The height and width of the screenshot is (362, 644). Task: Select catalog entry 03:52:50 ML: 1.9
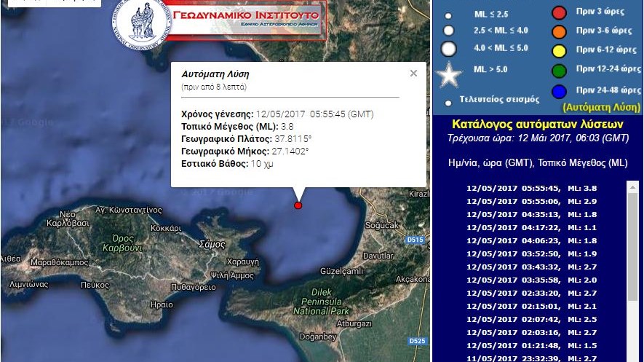(531, 254)
